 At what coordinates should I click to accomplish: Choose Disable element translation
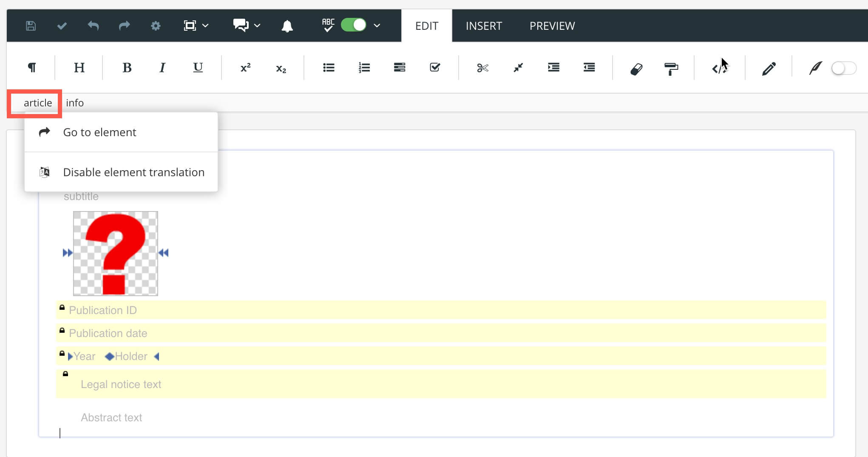[133, 172]
